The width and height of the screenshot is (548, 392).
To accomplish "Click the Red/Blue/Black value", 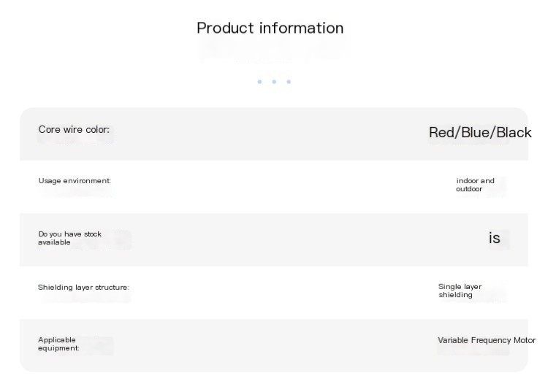I will click(480, 133).
